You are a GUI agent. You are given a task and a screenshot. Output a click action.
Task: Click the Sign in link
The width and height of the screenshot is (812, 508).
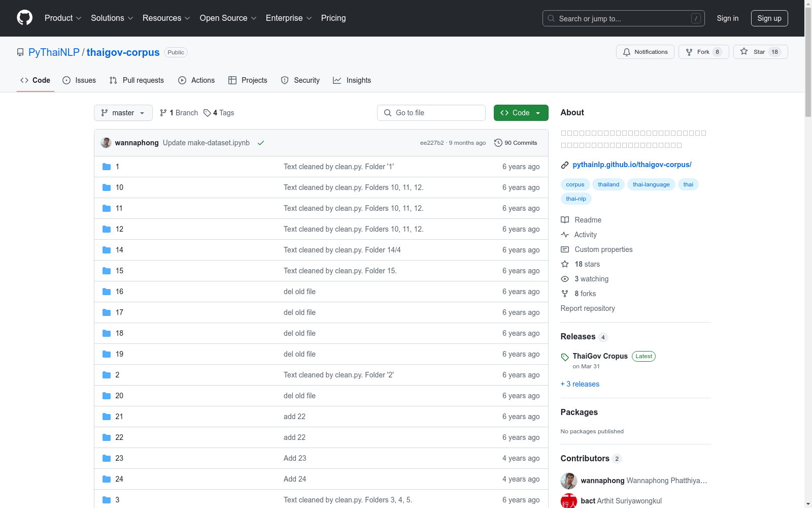click(728, 18)
